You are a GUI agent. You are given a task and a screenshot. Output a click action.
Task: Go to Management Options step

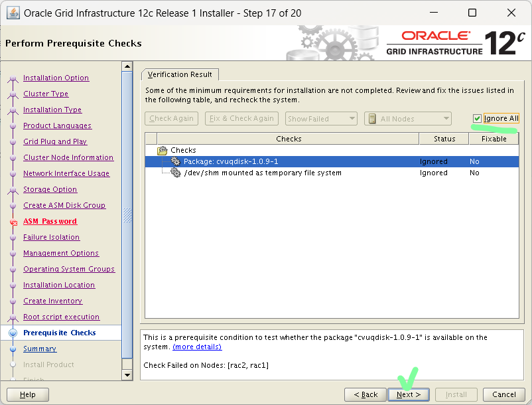[x=61, y=253]
